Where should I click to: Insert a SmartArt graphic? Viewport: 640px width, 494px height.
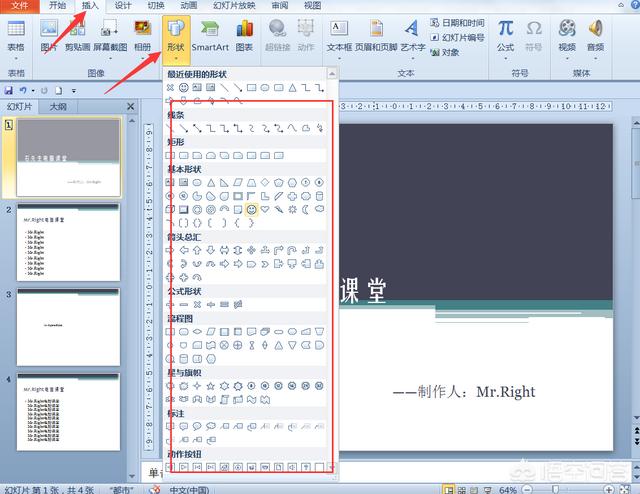[x=210, y=36]
